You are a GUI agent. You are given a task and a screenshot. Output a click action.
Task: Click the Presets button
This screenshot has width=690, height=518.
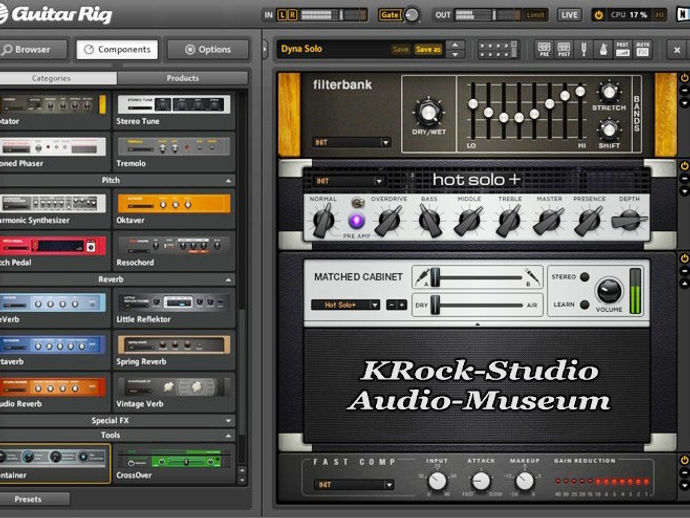[34, 499]
